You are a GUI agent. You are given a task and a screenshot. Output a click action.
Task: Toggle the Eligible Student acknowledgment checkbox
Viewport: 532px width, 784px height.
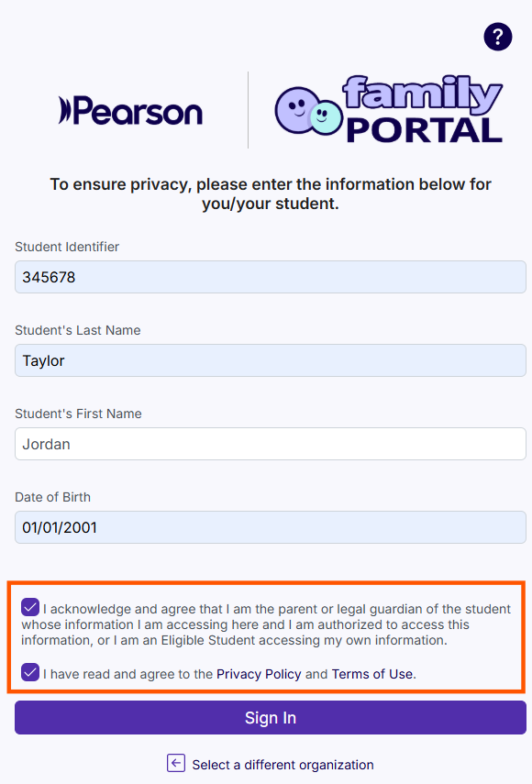[x=30, y=607]
